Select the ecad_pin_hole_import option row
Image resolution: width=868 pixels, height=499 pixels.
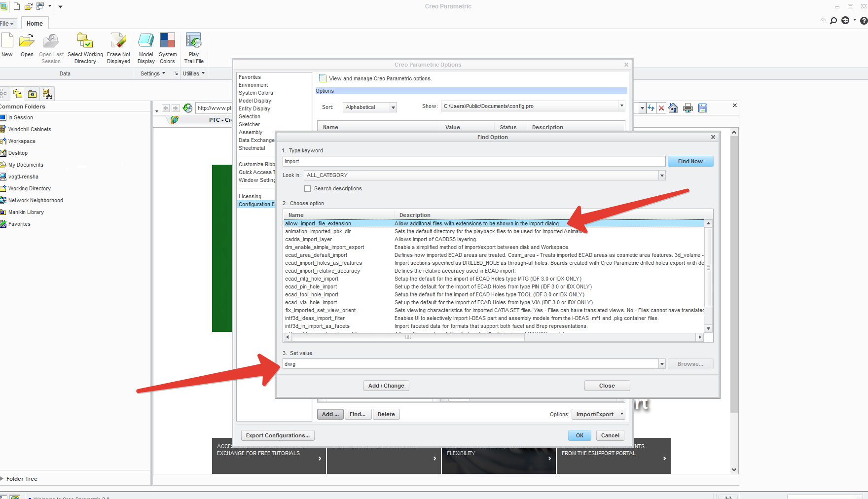tap(494, 286)
